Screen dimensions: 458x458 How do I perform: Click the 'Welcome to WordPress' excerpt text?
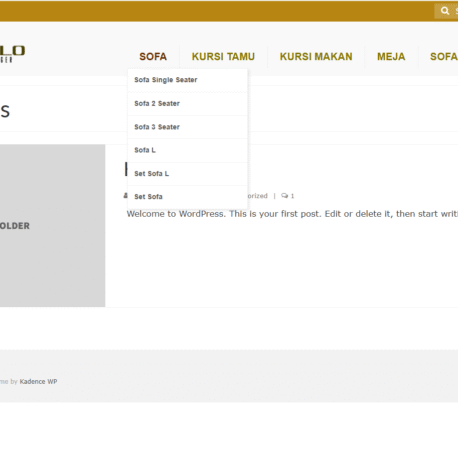[x=292, y=214]
